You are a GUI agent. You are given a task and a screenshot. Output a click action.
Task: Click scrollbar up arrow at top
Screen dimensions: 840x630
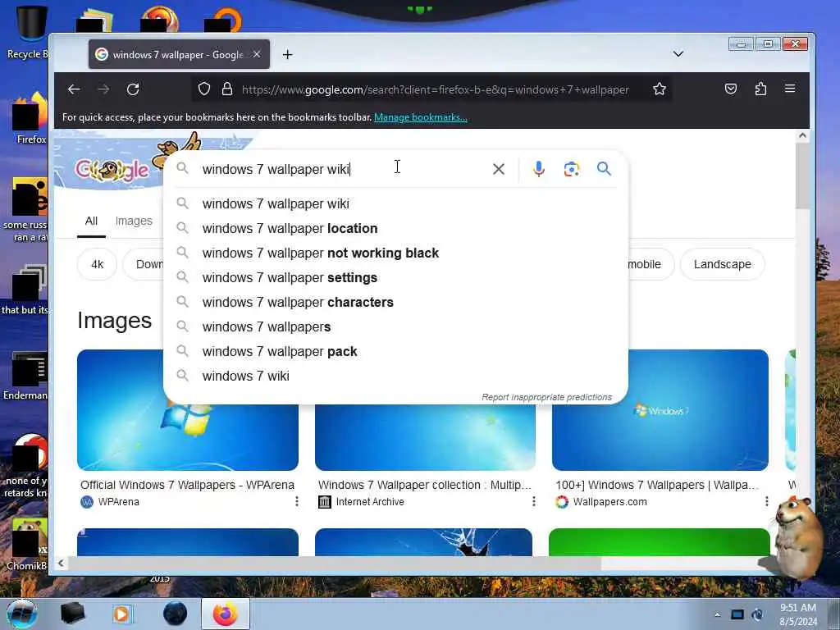tap(802, 135)
